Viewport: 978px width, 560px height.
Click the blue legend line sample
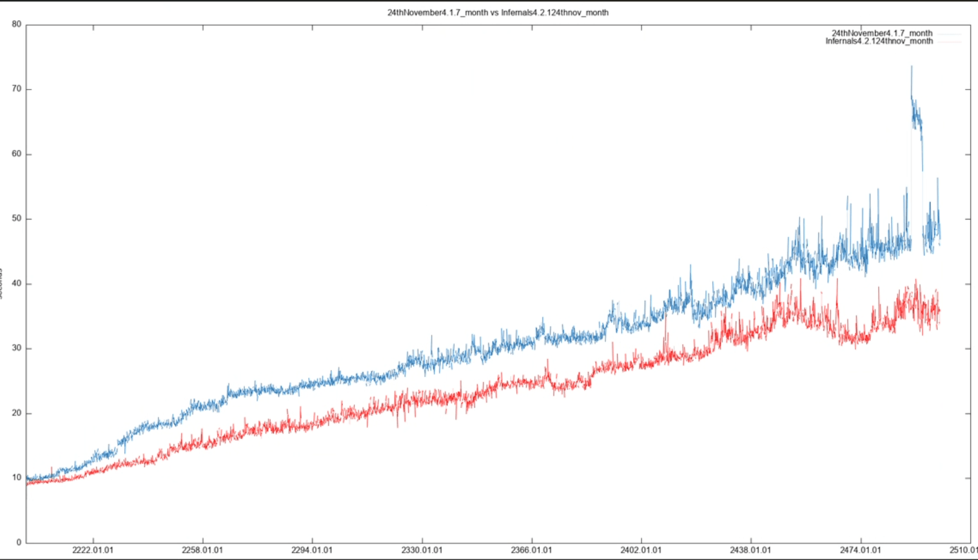948,34
